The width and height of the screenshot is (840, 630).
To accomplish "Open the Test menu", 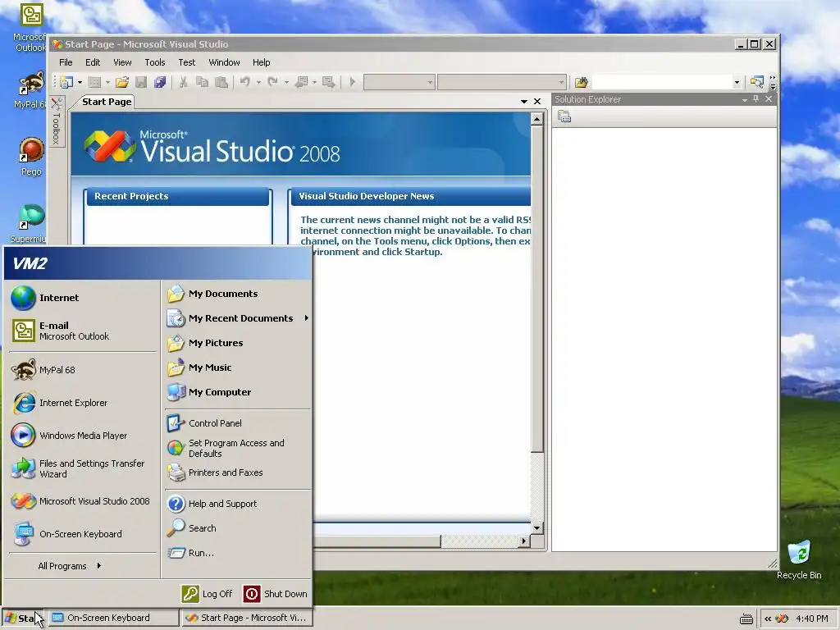I will click(x=186, y=62).
